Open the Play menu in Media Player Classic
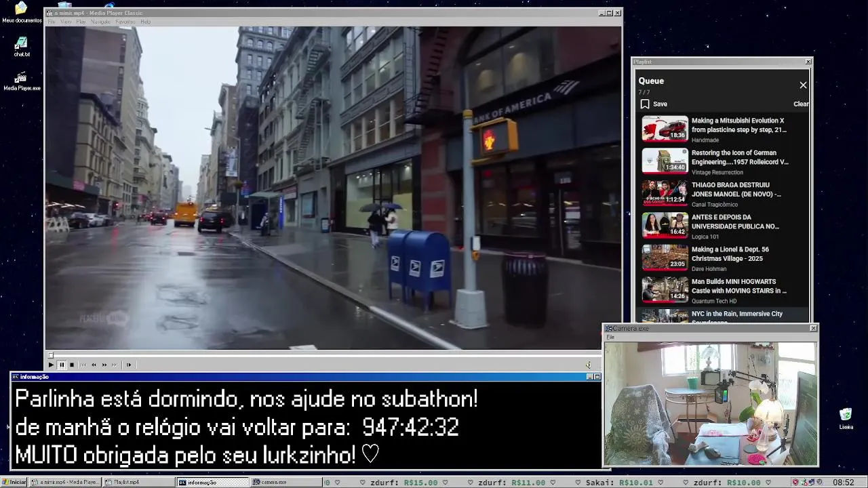 tap(81, 22)
